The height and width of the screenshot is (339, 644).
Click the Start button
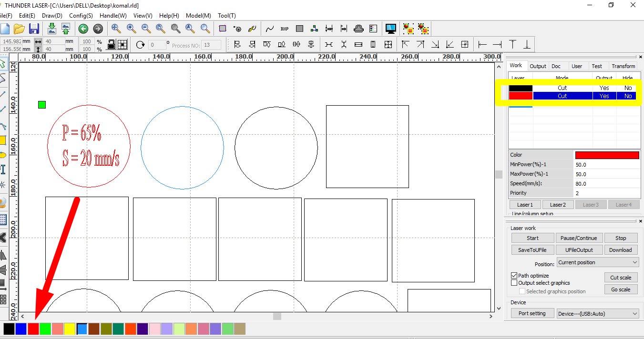pos(533,238)
